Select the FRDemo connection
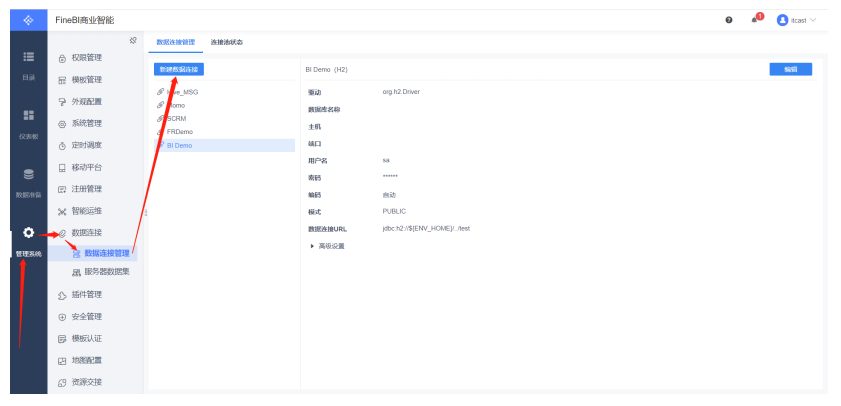Image resolution: width=841 pixels, height=406 pixels. [x=224, y=131]
